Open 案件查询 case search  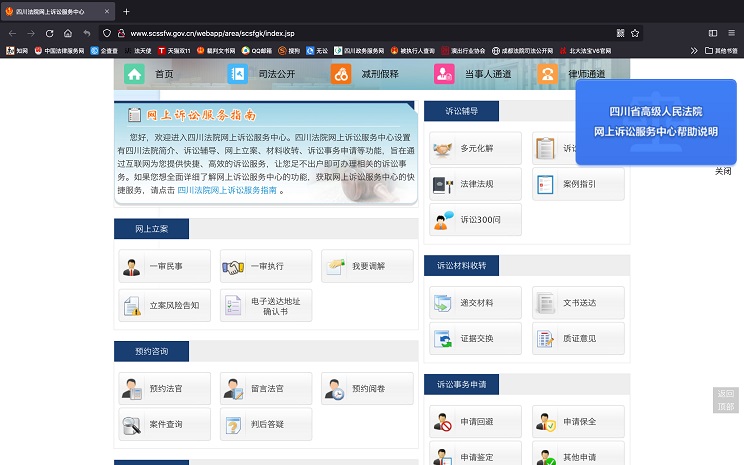coord(165,424)
